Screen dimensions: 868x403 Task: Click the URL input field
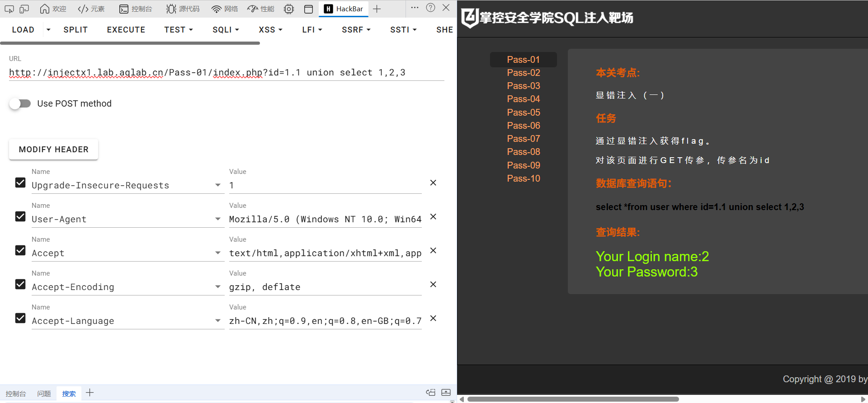pos(226,72)
